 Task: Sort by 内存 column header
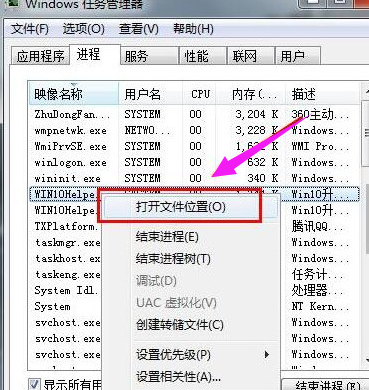(252, 94)
